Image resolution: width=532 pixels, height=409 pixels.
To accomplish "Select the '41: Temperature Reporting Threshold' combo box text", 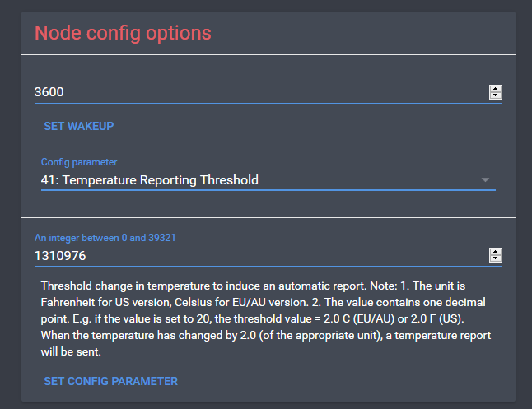I will pyautogui.click(x=150, y=179).
